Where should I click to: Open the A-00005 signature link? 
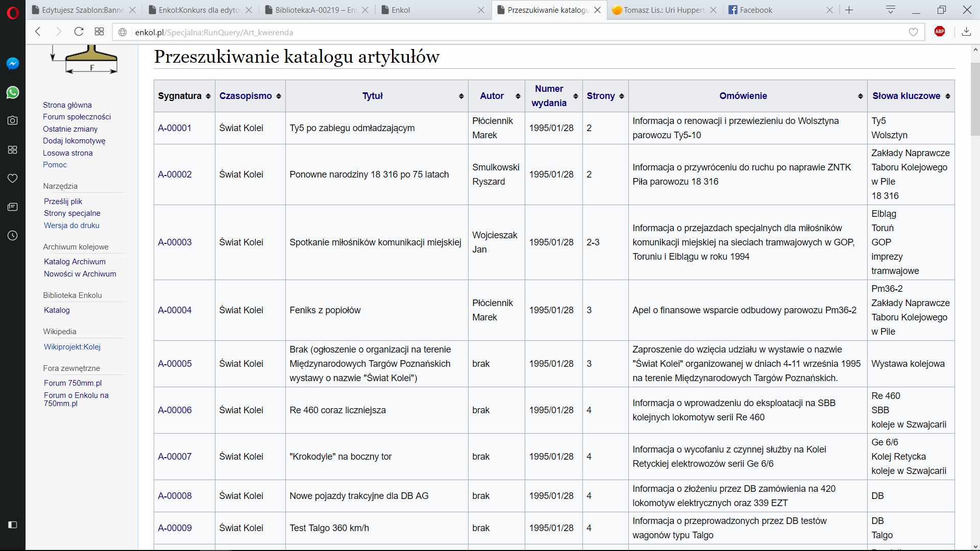(175, 364)
